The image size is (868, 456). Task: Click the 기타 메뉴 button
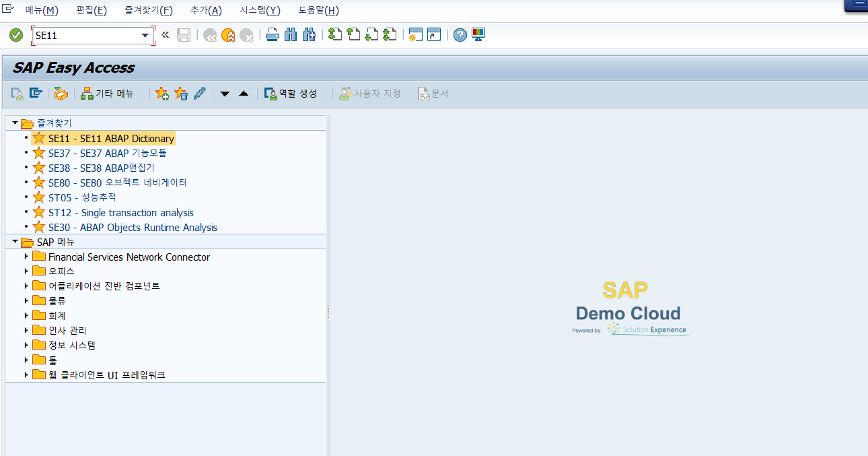108,94
